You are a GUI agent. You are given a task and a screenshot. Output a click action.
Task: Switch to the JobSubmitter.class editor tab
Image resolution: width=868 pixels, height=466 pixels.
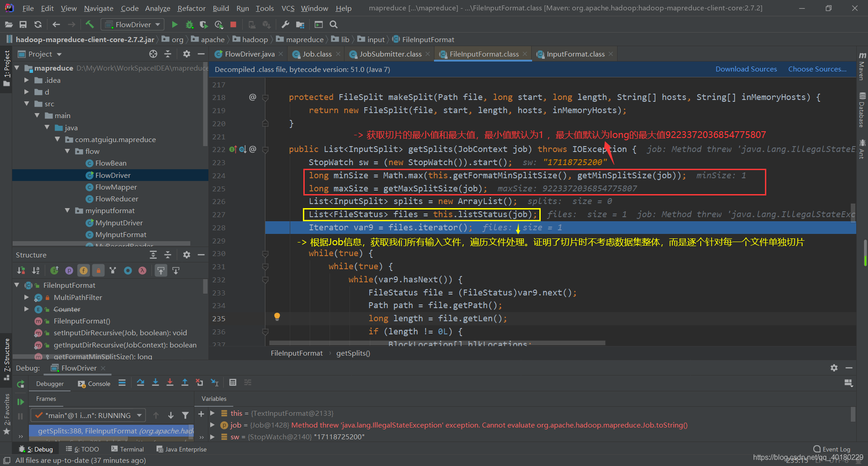pos(390,54)
